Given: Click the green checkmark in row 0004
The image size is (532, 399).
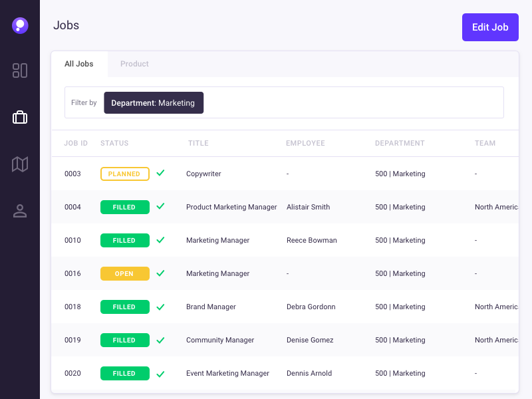Looking at the screenshot, I should (x=160, y=206).
